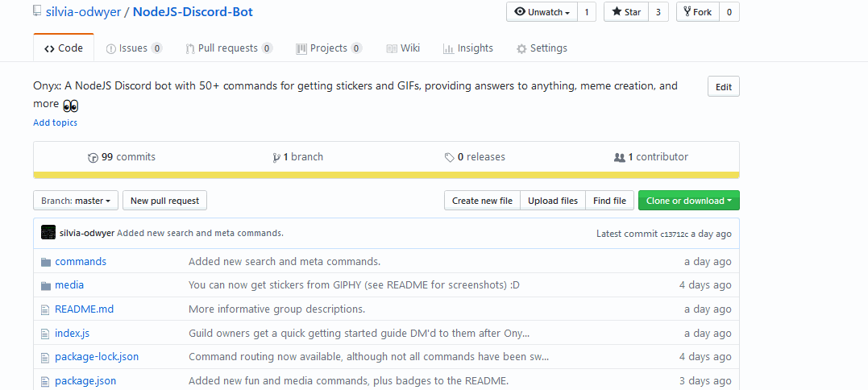Click the silvia-odwyer avatar thumbnail
The width and height of the screenshot is (868, 390).
pos(48,233)
